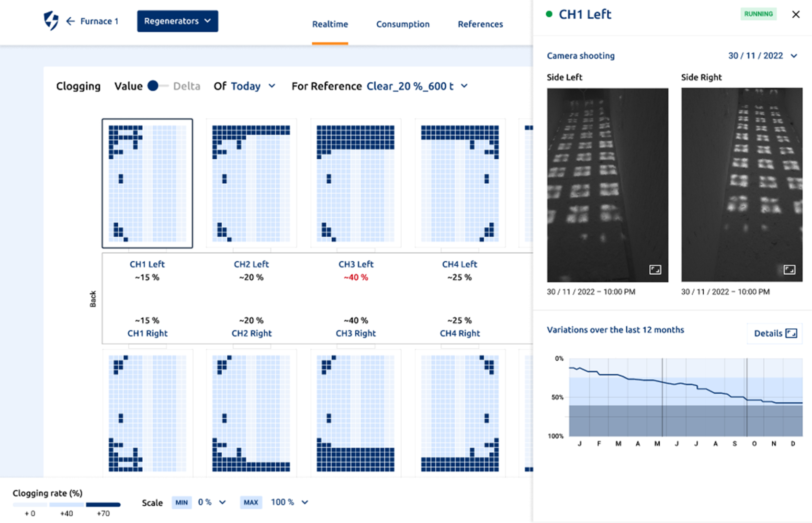
Task: Click the CH4 Right label link
Action: (x=460, y=334)
